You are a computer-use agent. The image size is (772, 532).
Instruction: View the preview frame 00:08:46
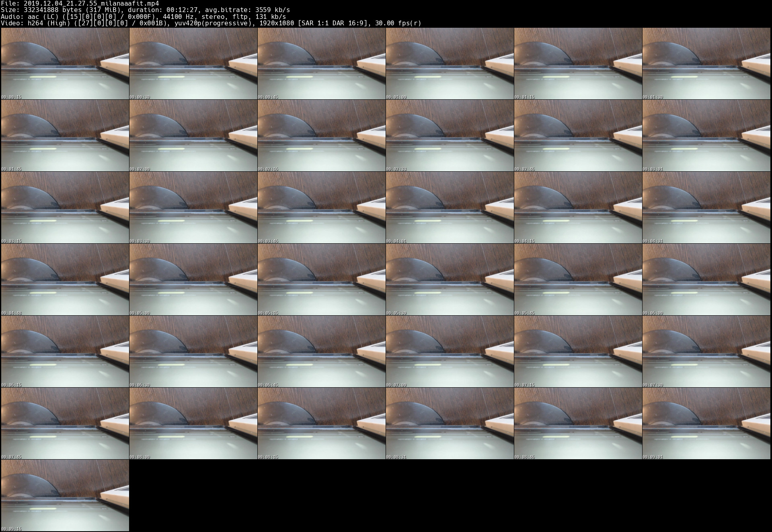click(x=578, y=423)
